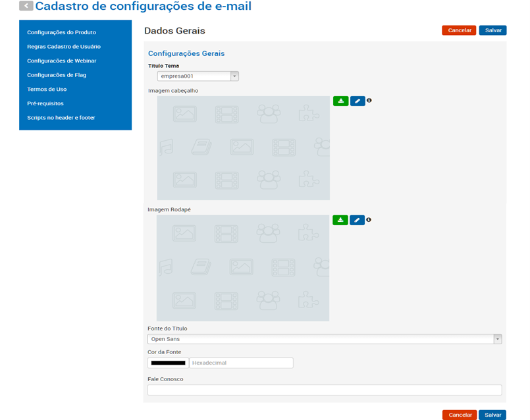Focus the Hexadecimal color input field
The image size is (530, 420).
point(240,363)
